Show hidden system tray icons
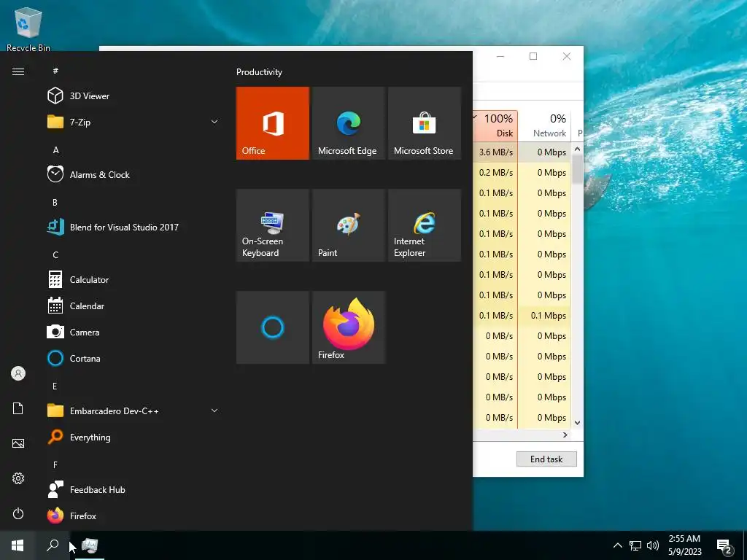 click(617, 545)
